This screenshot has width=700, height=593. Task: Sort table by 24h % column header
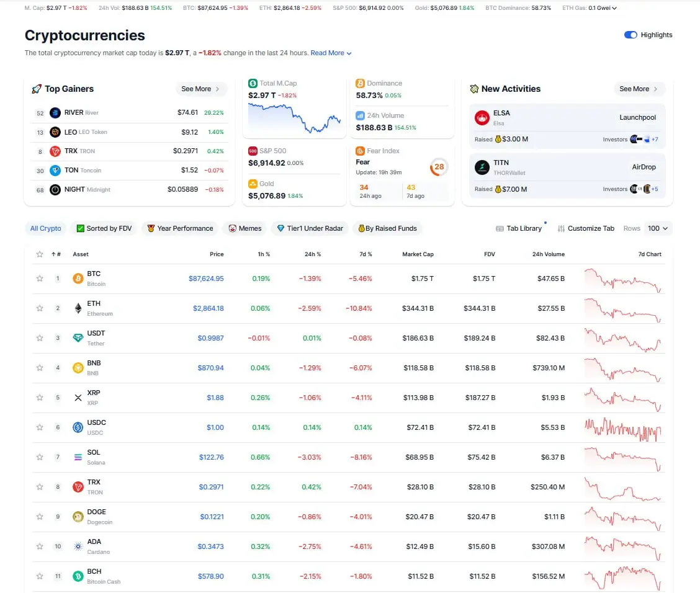point(313,254)
